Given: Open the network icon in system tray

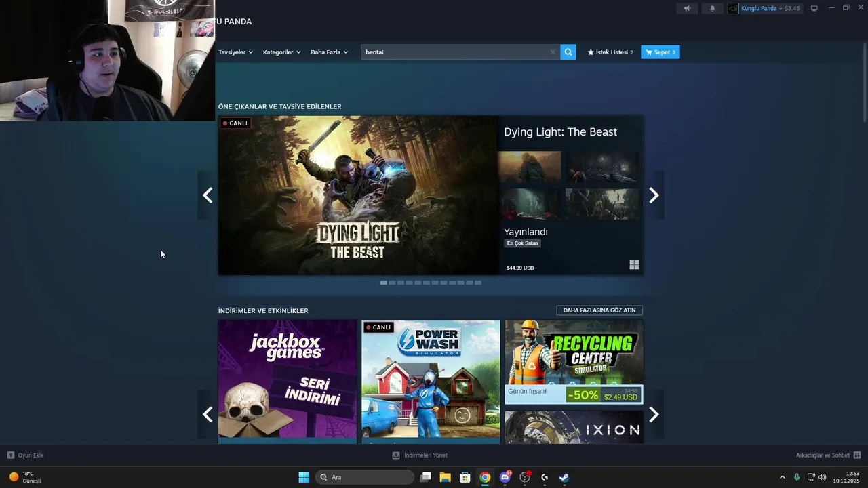Looking at the screenshot, I should [811, 477].
